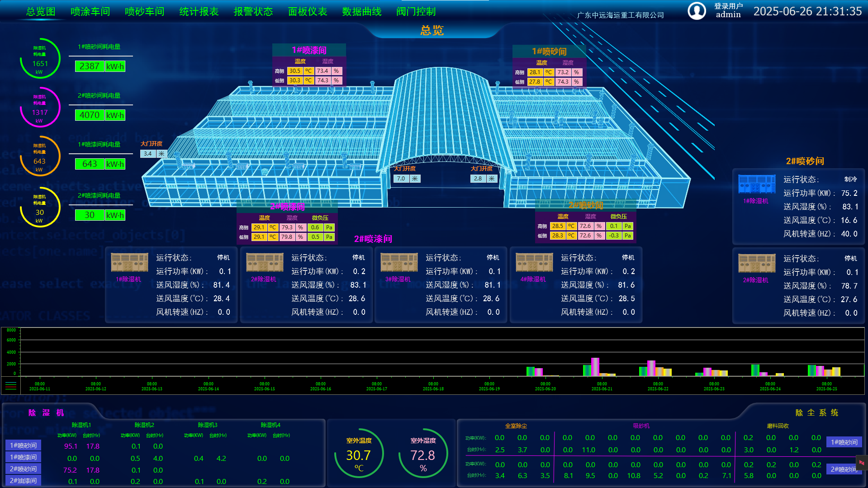This screenshot has height=488, width=868.
Task: Click the 1#喷砂间 button in 除湿机 panel
Action: point(23,445)
